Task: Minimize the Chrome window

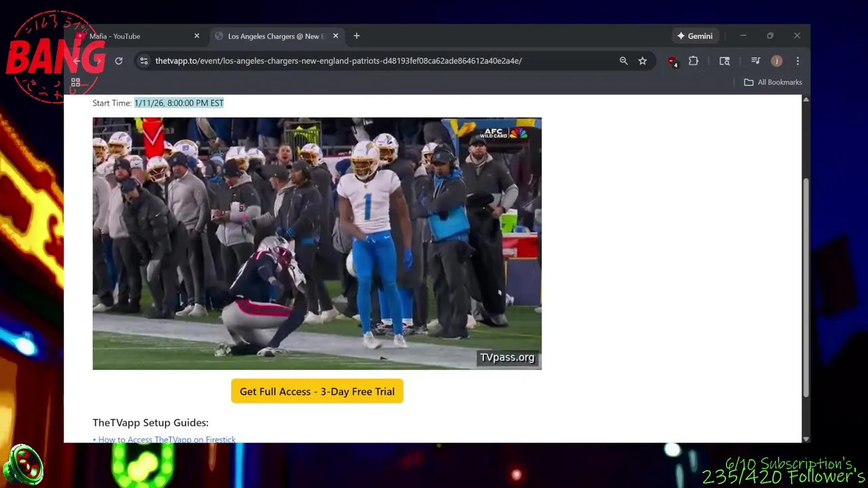Action: click(743, 36)
